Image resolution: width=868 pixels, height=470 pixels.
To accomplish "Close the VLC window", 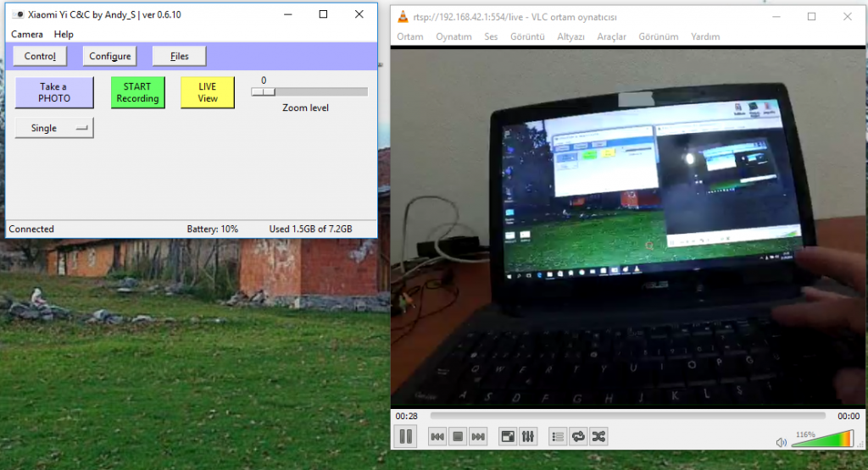I will (848, 17).
